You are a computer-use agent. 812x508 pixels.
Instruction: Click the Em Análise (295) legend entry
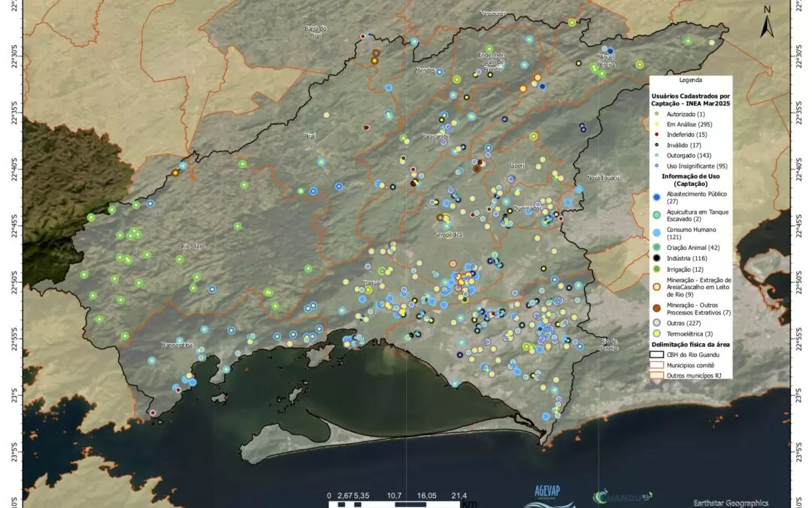coord(686,123)
